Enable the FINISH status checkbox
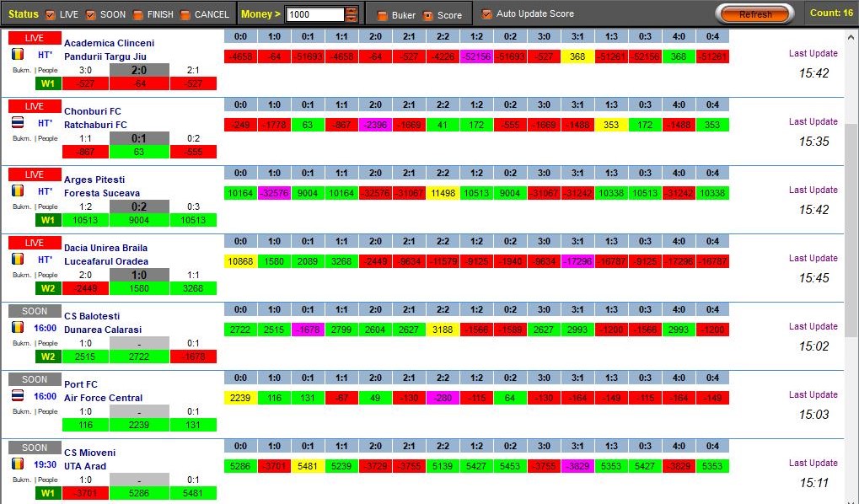The height and width of the screenshot is (504, 859). pyautogui.click(x=137, y=14)
